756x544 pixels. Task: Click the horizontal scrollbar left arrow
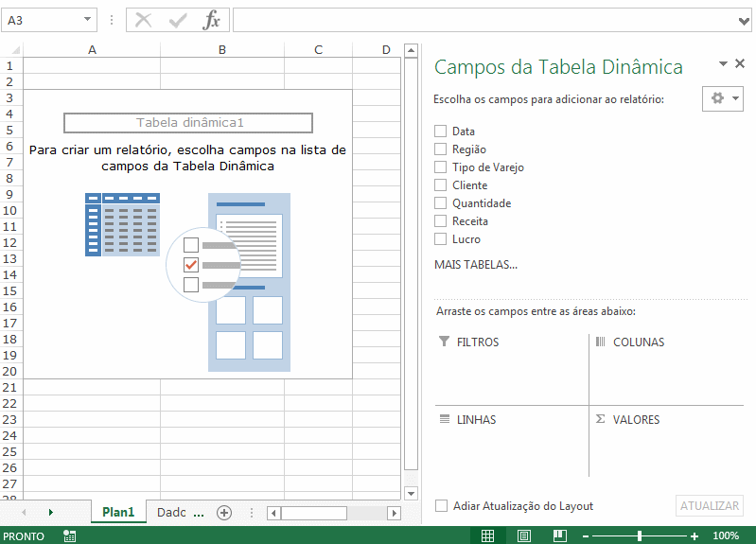pos(273,513)
